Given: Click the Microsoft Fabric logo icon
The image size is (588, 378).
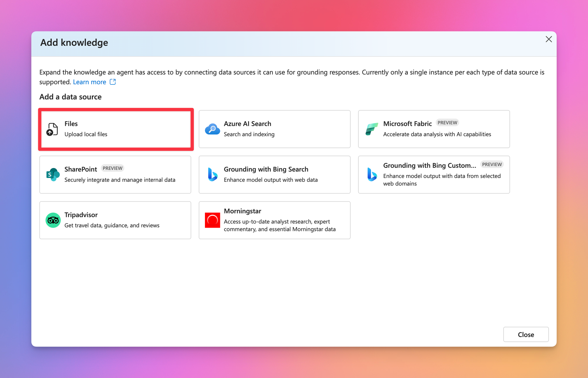Looking at the screenshot, I should [372, 129].
